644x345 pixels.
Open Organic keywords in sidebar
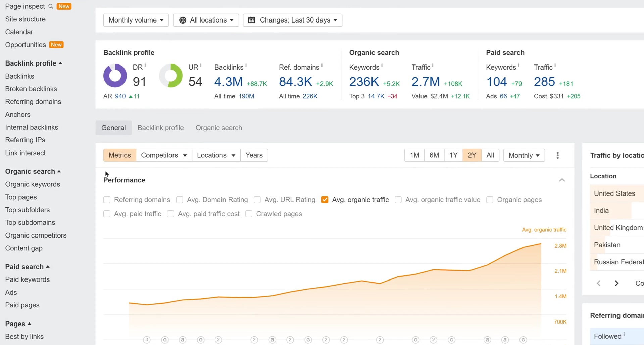(x=33, y=184)
